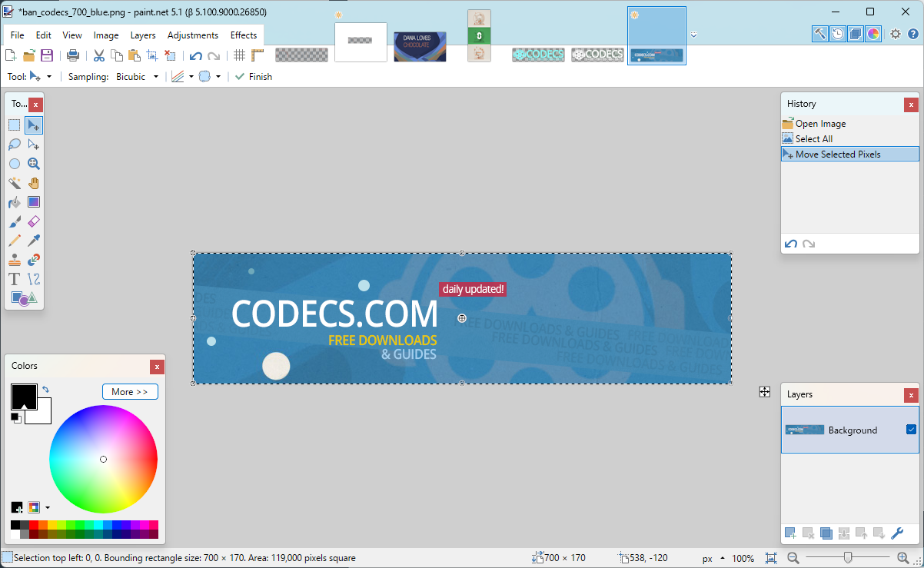
Task: Select the Rectangle Select tool
Action: pos(15,125)
